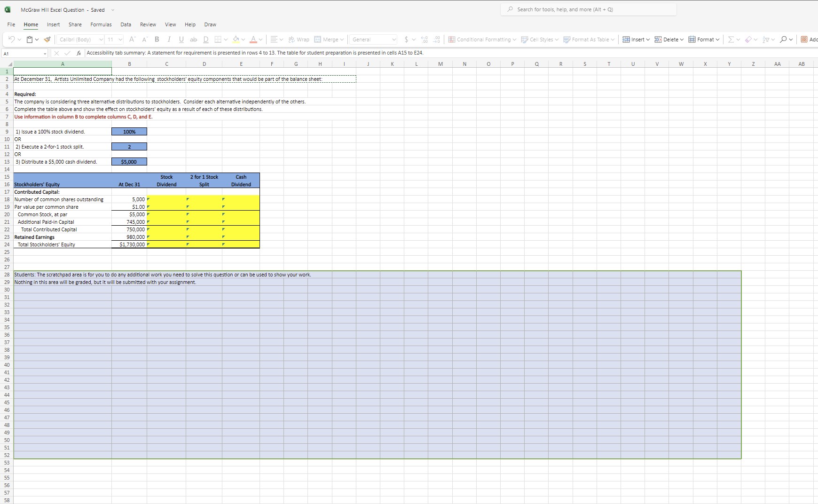Open Cell Styles gallery
This screenshot has width=818, height=504.
coord(540,39)
